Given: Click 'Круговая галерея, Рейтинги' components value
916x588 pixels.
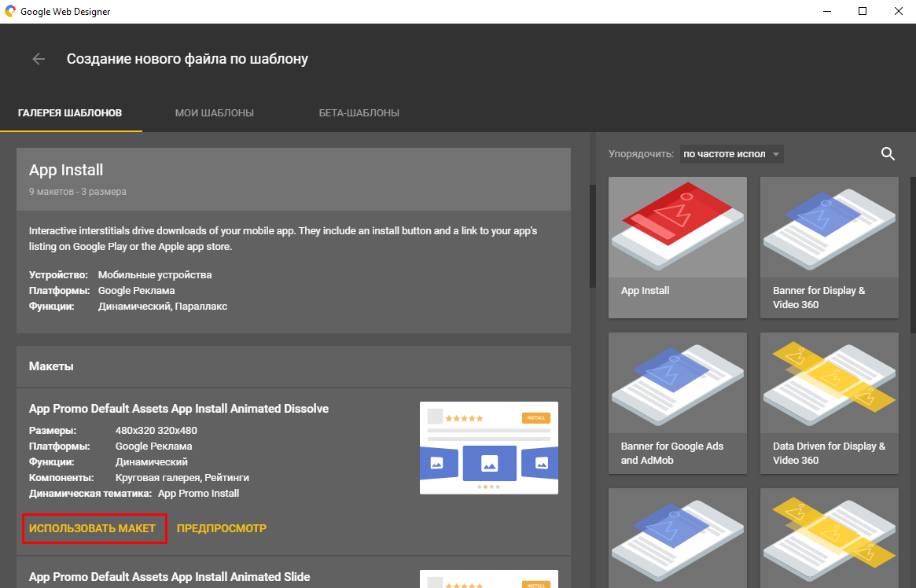Looking at the screenshot, I should (x=182, y=478).
